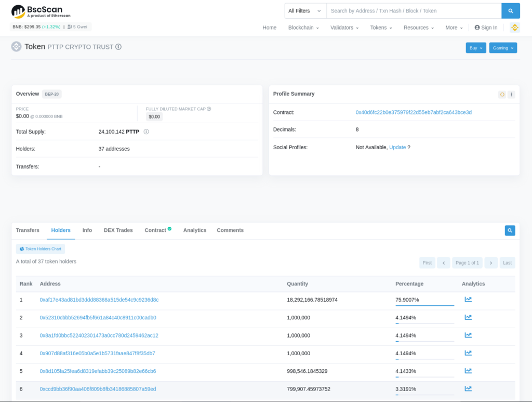
Task: Expand the More menu
Action: (454, 28)
